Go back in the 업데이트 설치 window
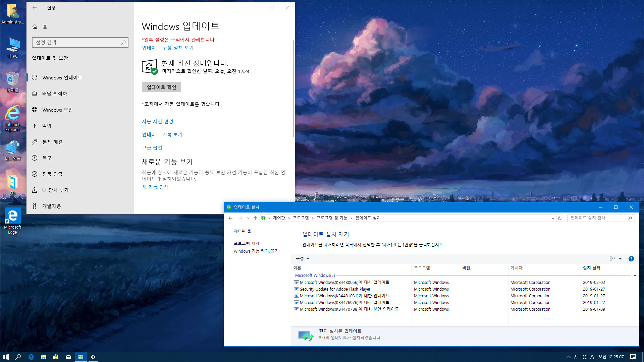 coord(230,218)
